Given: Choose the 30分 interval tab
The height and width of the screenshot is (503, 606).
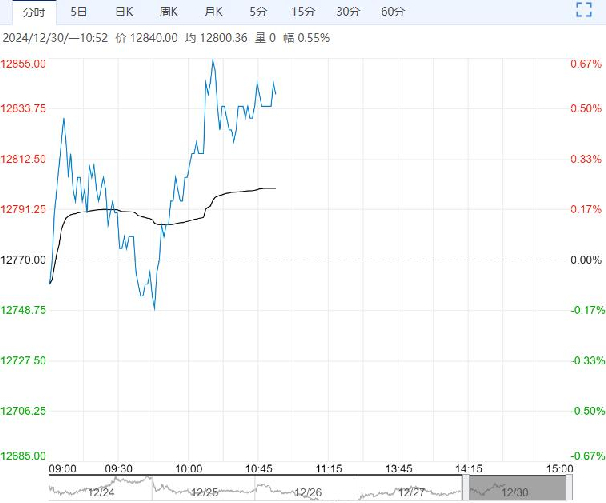Looking at the screenshot, I should pos(347,12).
